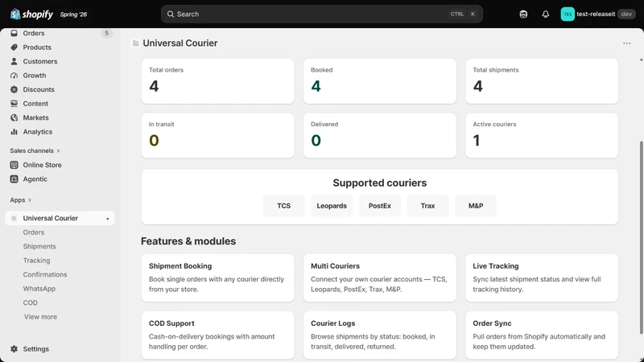Screen dimensions: 644x362
Task: Click the Analytics bar chart icon
Action: (14, 132)
